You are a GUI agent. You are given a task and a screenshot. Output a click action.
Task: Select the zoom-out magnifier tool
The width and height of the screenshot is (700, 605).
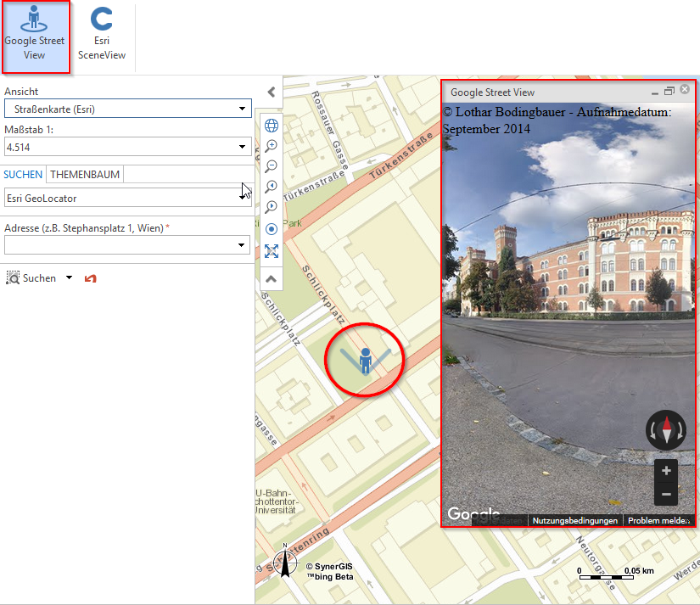pyautogui.click(x=272, y=166)
